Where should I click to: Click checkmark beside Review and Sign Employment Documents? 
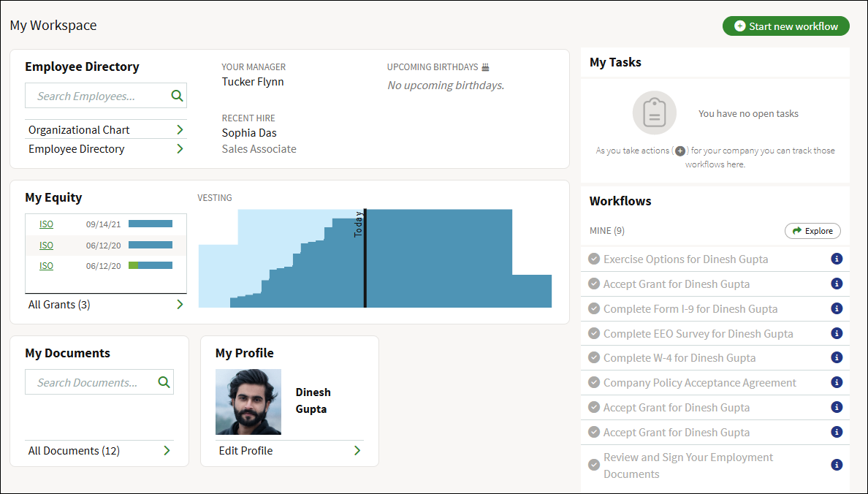[x=594, y=465]
